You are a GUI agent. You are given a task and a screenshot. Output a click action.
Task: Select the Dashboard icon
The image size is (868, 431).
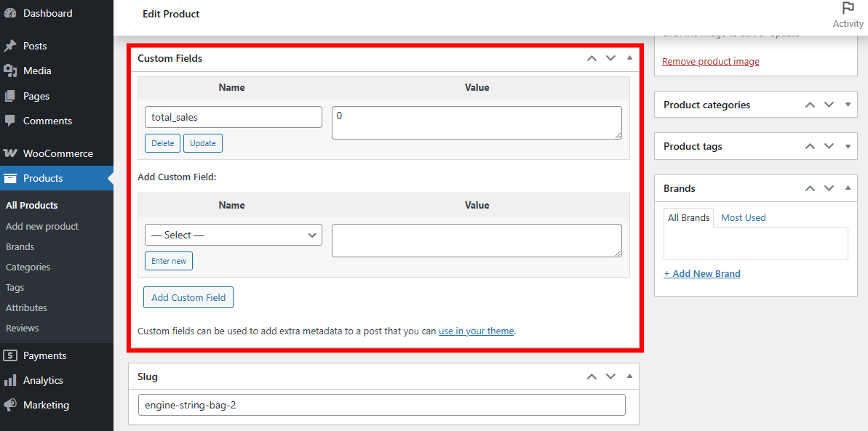[10, 13]
